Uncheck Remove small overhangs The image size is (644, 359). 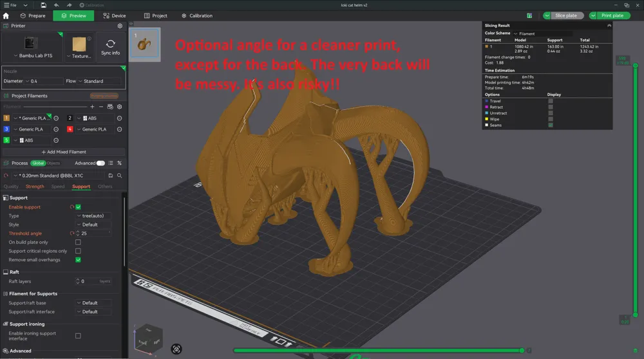coord(78,260)
